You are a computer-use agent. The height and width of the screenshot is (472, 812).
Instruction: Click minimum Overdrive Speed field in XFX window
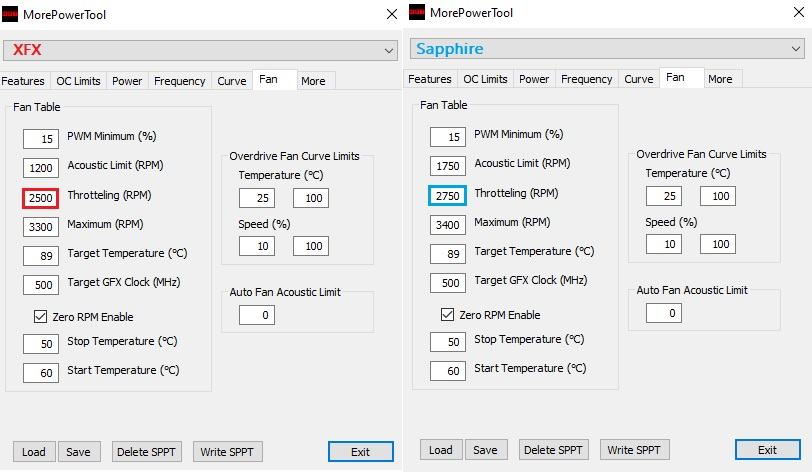pyautogui.click(x=257, y=246)
